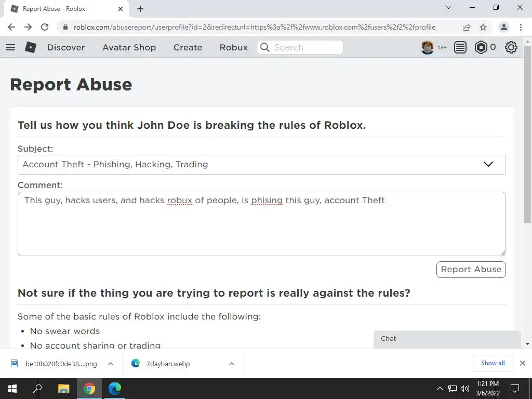Go forward in browser history
The image size is (532, 399).
[28, 27]
